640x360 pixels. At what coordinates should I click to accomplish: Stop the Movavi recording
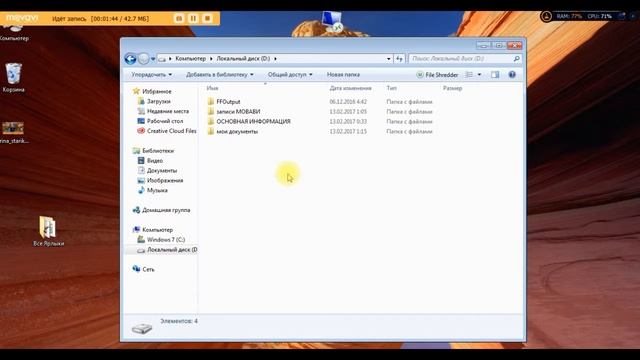click(x=208, y=18)
